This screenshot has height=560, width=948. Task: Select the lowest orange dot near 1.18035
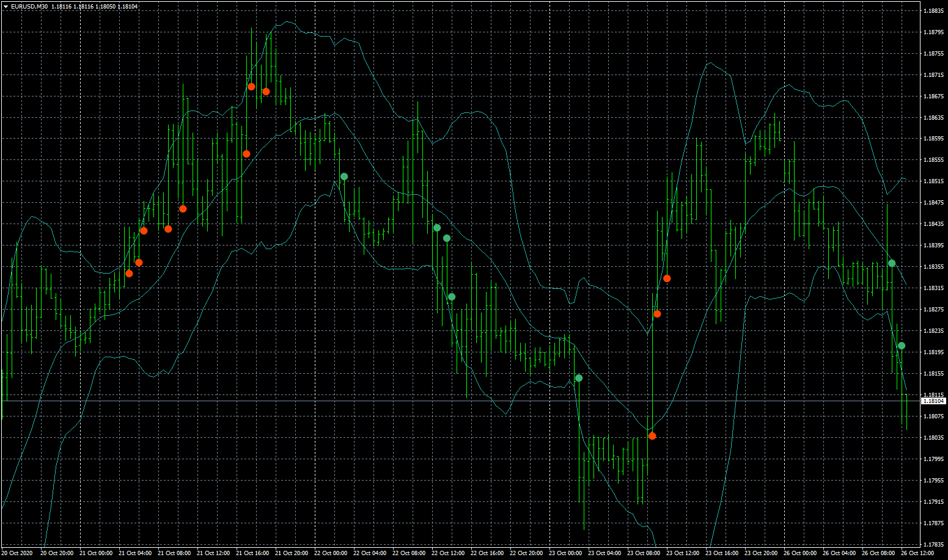pyautogui.click(x=652, y=436)
